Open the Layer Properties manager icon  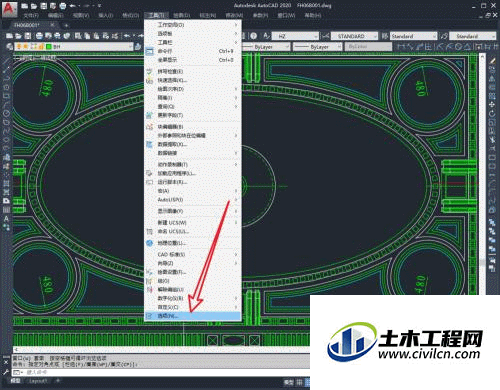pos(9,47)
